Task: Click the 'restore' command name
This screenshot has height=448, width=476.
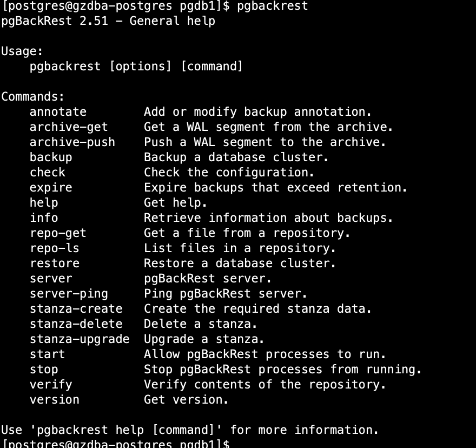Action: [55, 263]
